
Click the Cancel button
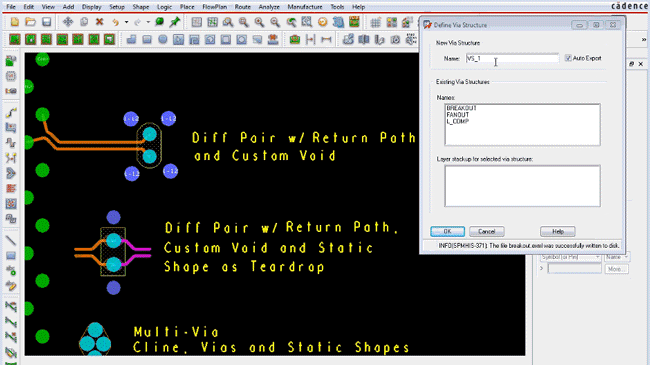(487, 231)
